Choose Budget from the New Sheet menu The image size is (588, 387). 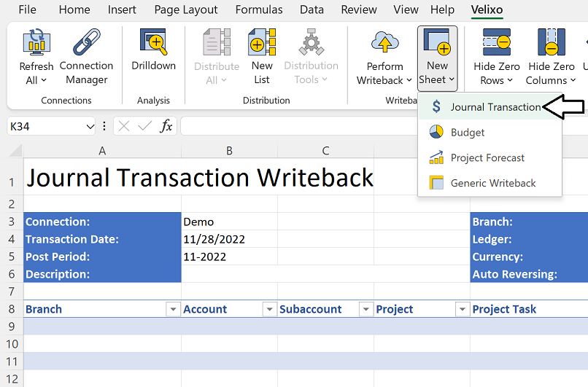490,132
